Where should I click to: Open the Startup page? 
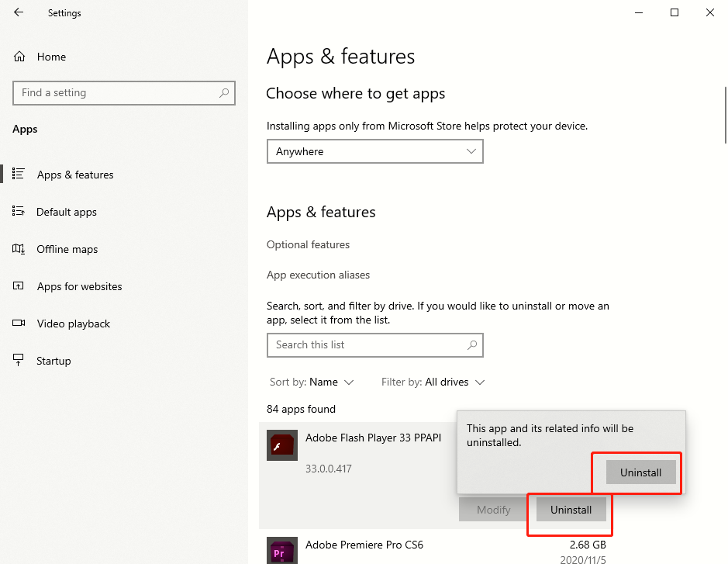[53, 361]
